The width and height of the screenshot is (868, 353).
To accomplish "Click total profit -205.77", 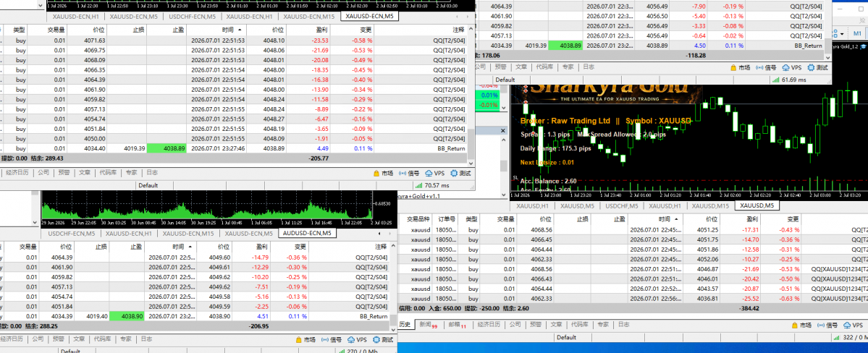I will pyautogui.click(x=319, y=158).
